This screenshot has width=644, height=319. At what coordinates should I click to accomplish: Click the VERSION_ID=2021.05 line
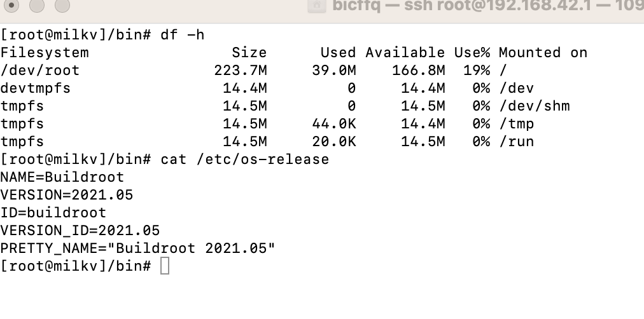point(80,231)
